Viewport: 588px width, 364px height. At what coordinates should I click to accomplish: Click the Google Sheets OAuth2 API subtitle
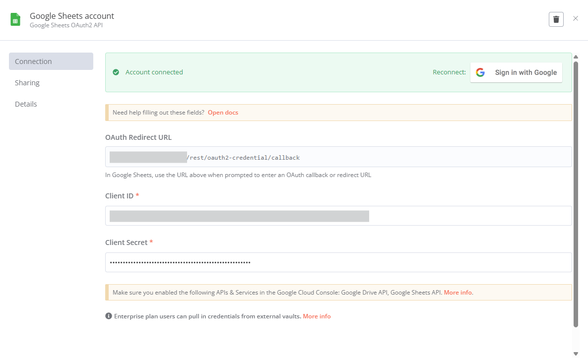click(66, 25)
